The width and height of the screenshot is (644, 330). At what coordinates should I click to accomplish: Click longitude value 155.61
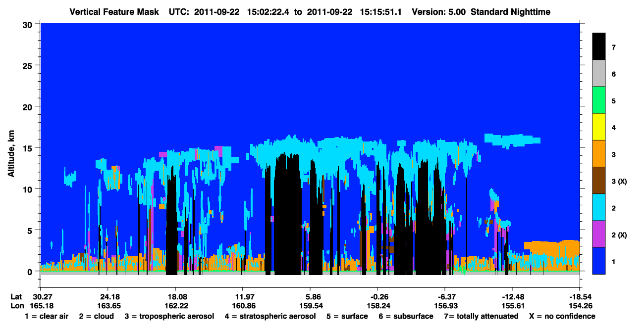pyautogui.click(x=512, y=305)
